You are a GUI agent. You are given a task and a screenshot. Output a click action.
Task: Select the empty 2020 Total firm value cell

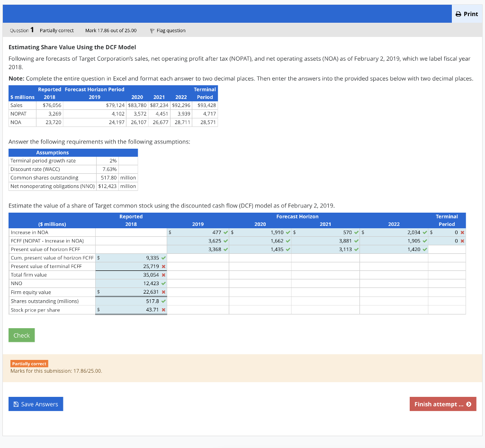coord(260,275)
